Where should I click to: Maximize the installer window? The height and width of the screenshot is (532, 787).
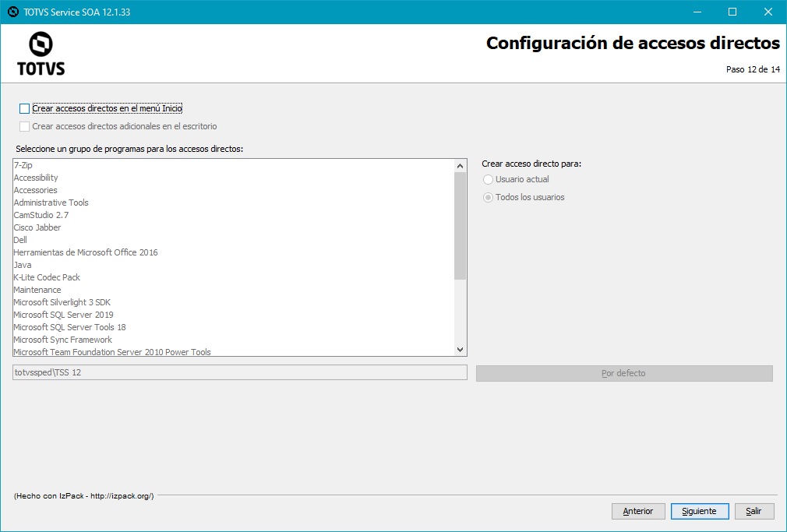pos(732,12)
